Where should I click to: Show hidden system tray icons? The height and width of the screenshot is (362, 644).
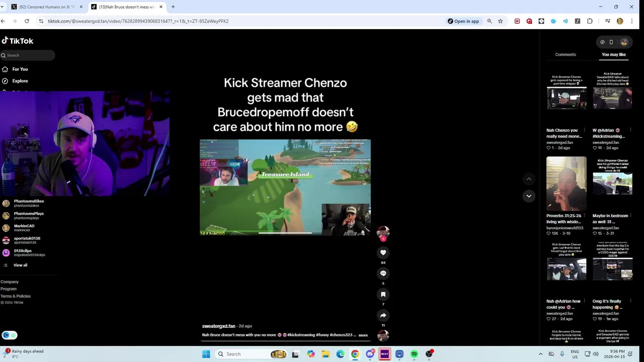click(540, 354)
